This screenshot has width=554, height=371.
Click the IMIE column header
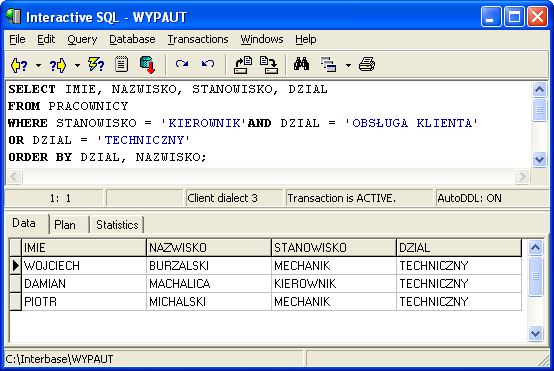[x=84, y=248]
